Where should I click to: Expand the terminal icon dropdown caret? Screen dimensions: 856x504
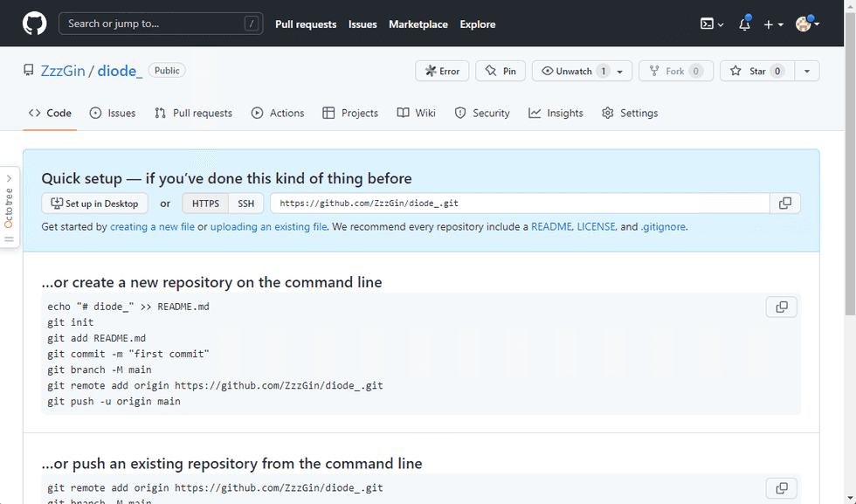721,24
